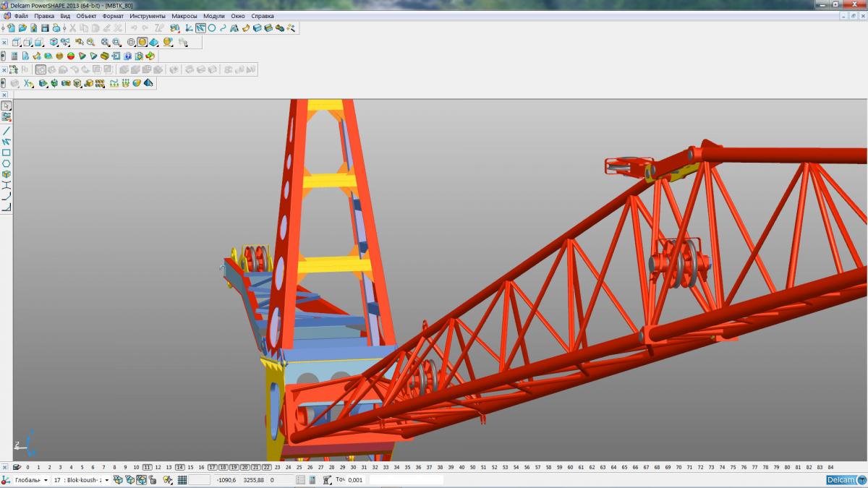Screen dimensions: 868x488
Task: Open the workplane axes tool
Action: 188,28
